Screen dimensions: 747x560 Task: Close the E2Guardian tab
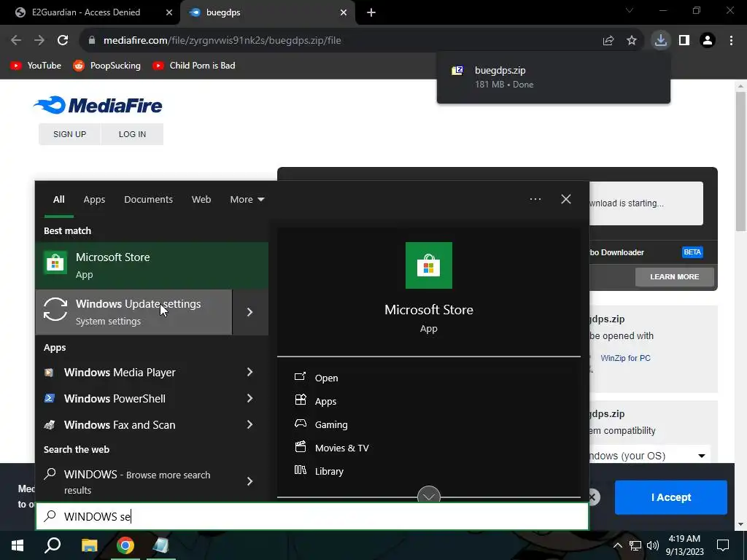click(169, 12)
